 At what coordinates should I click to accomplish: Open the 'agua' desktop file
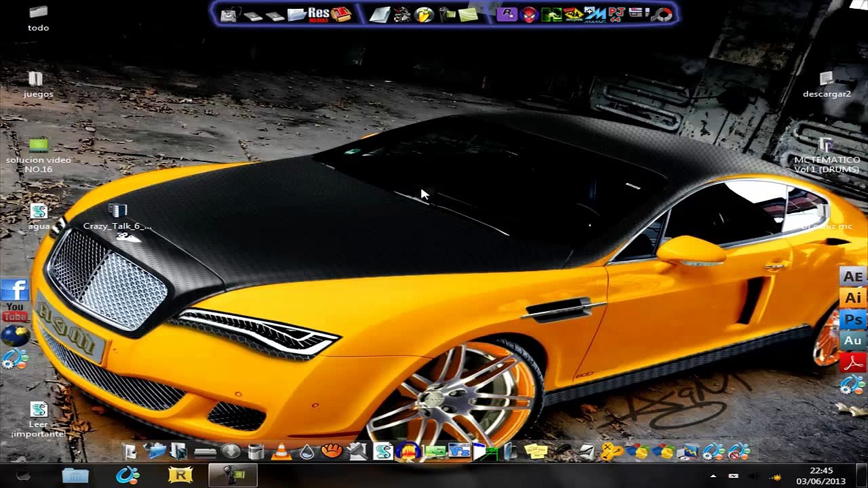[39, 217]
